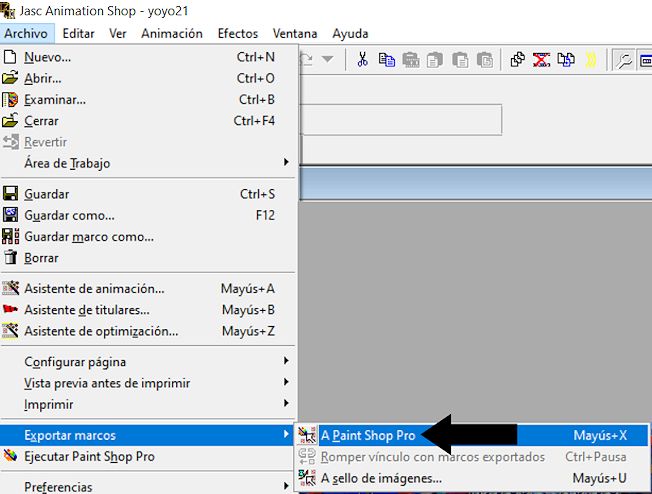Click the Asistente de animación wand icon
This screenshot has width=652, height=494.
(10, 288)
